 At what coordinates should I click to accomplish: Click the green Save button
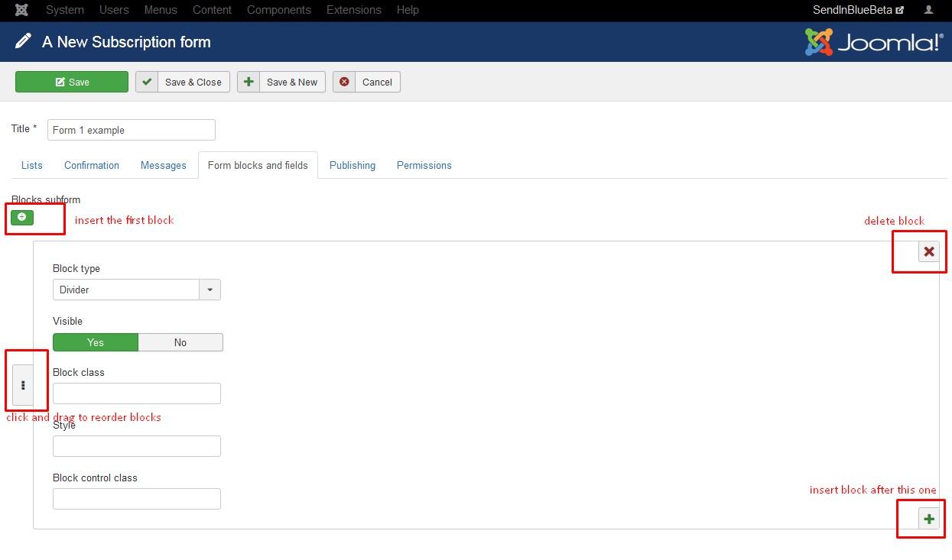[x=72, y=82]
